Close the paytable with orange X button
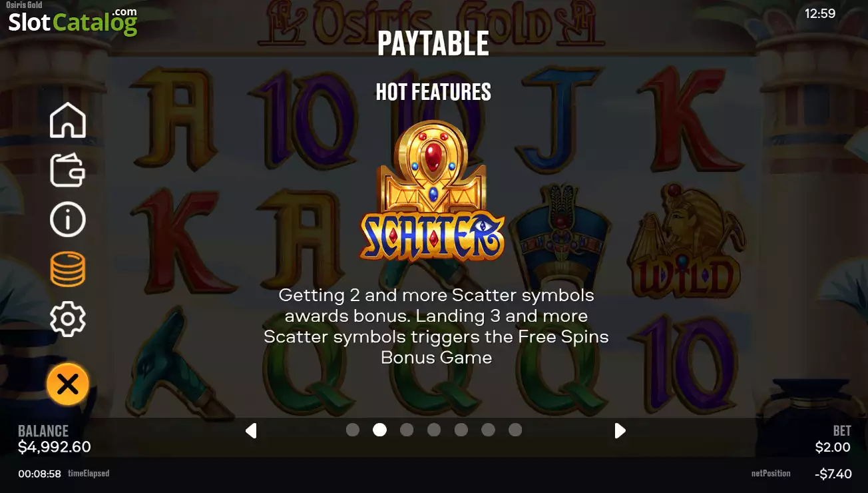Screen dimensions: 868x493 pos(68,384)
